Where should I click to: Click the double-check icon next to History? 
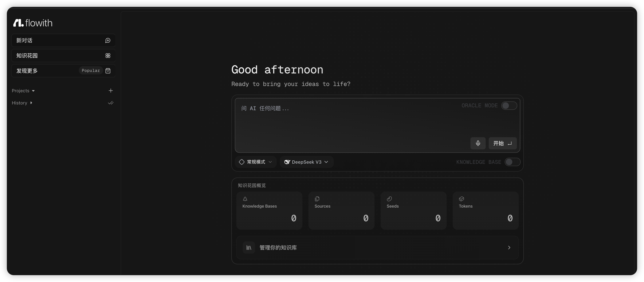(x=111, y=103)
